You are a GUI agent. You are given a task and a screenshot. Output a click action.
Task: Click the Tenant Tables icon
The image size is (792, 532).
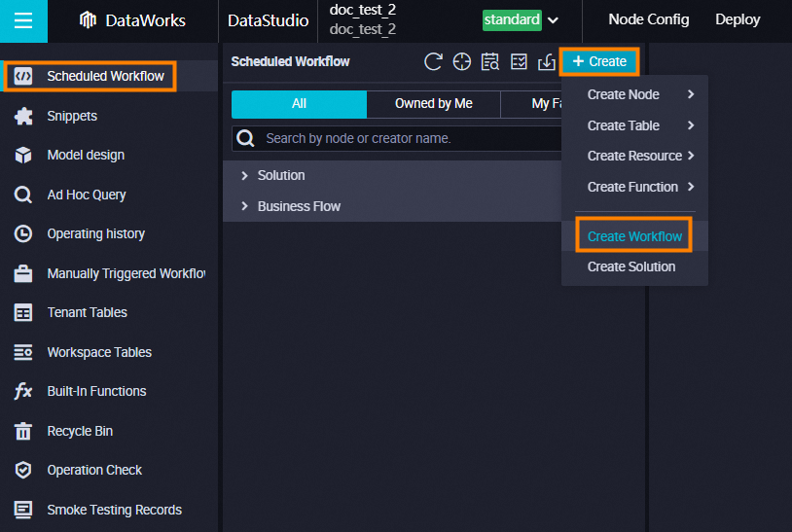(23, 312)
